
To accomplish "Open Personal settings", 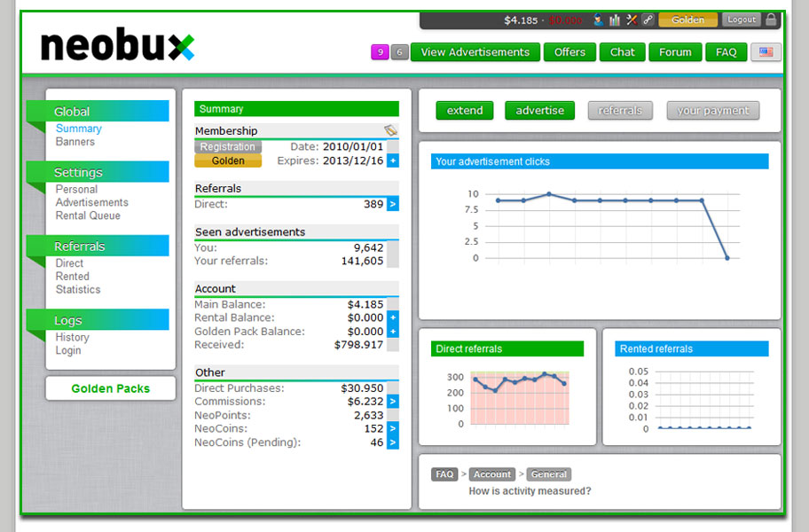I will click(x=76, y=189).
